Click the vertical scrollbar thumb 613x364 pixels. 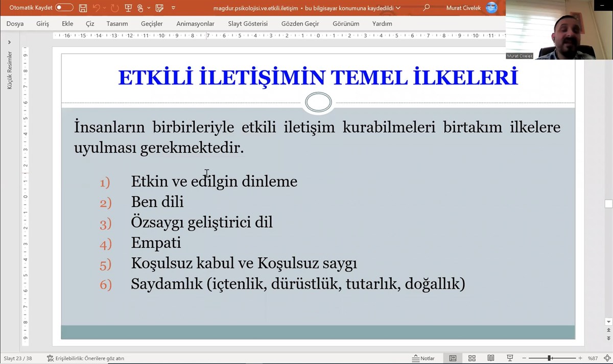click(x=608, y=204)
